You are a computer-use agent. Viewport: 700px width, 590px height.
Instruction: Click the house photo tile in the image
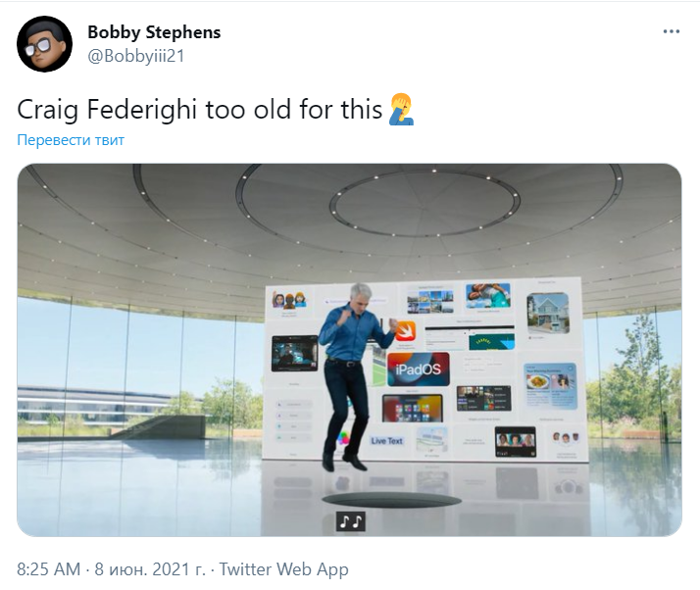click(548, 313)
